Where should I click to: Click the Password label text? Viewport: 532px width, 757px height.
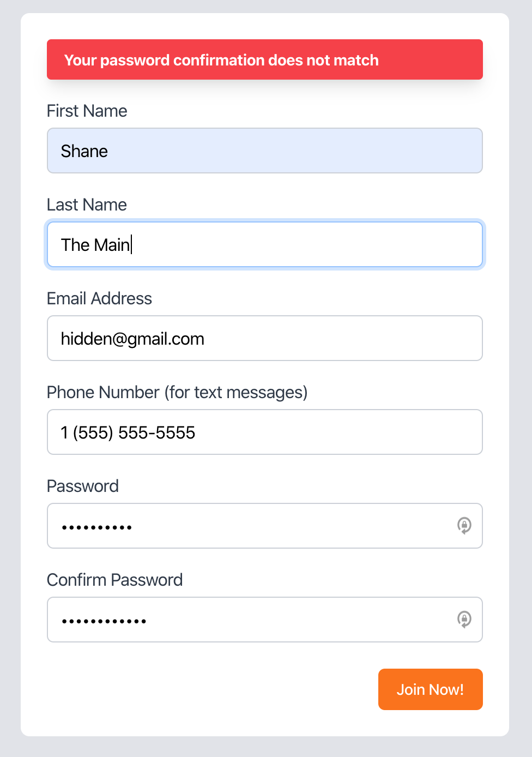click(83, 486)
